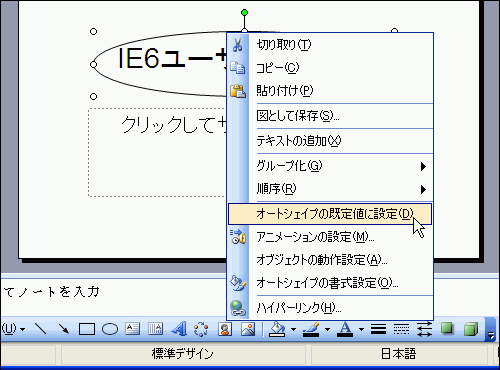Insert a vertical text box
This screenshot has width=500, height=370.
click(x=155, y=329)
